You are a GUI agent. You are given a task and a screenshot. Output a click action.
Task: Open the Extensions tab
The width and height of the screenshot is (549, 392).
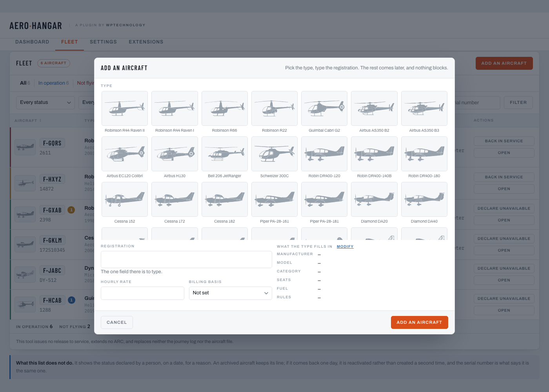146,42
